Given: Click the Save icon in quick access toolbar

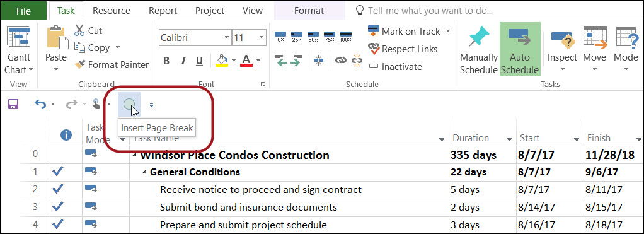Looking at the screenshot, I should 13,105.
